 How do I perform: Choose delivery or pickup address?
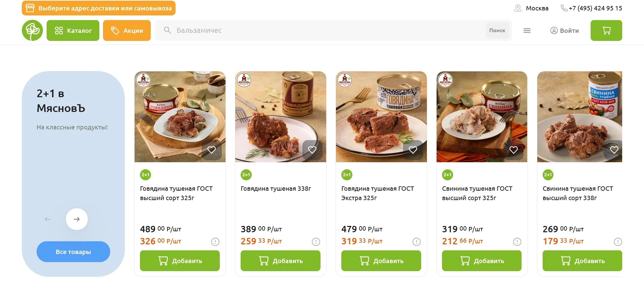coord(99,8)
